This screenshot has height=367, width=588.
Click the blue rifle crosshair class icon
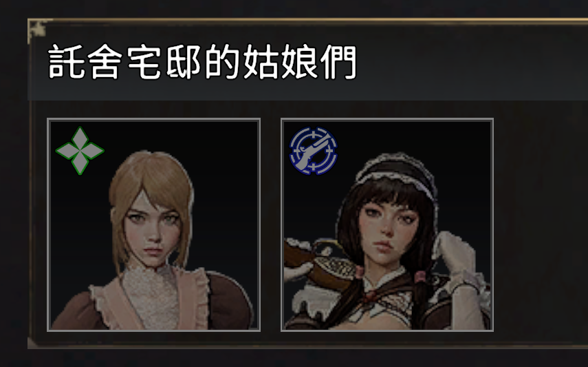click(314, 151)
